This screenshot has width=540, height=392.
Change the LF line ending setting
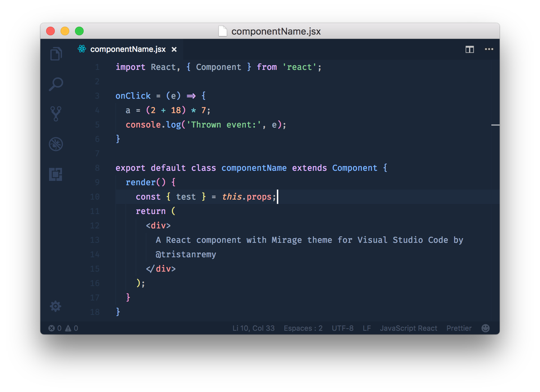coord(366,328)
